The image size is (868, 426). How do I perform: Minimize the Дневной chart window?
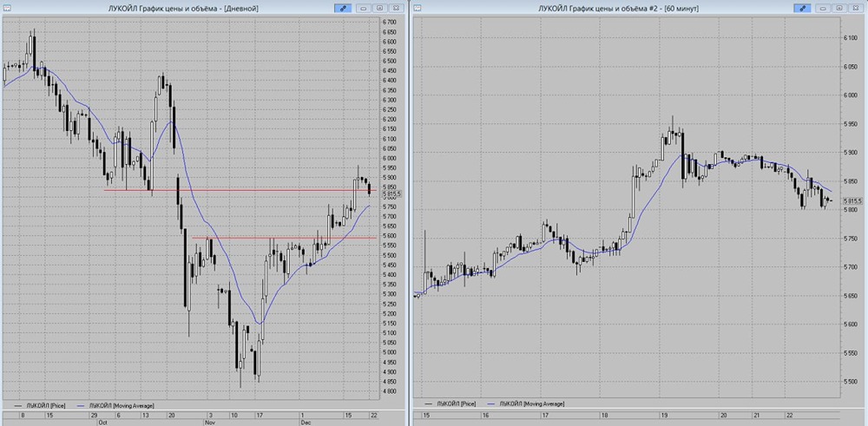pos(363,8)
